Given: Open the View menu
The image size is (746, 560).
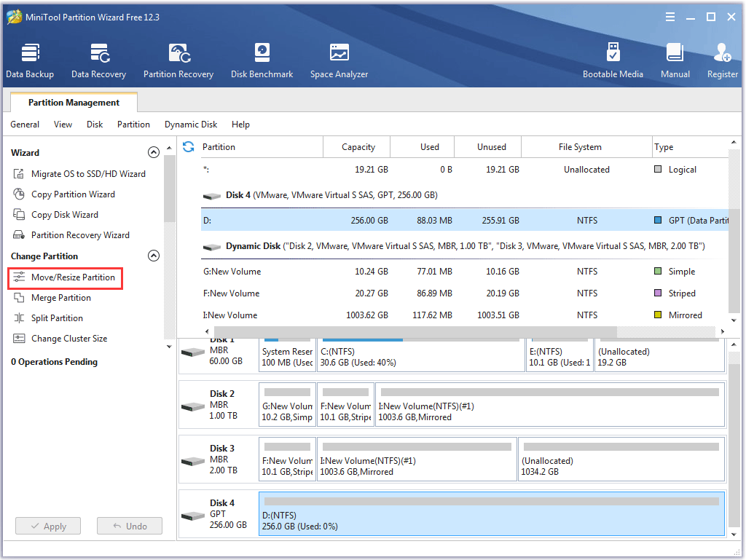Looking at the screenshot, I should point(63,125).
